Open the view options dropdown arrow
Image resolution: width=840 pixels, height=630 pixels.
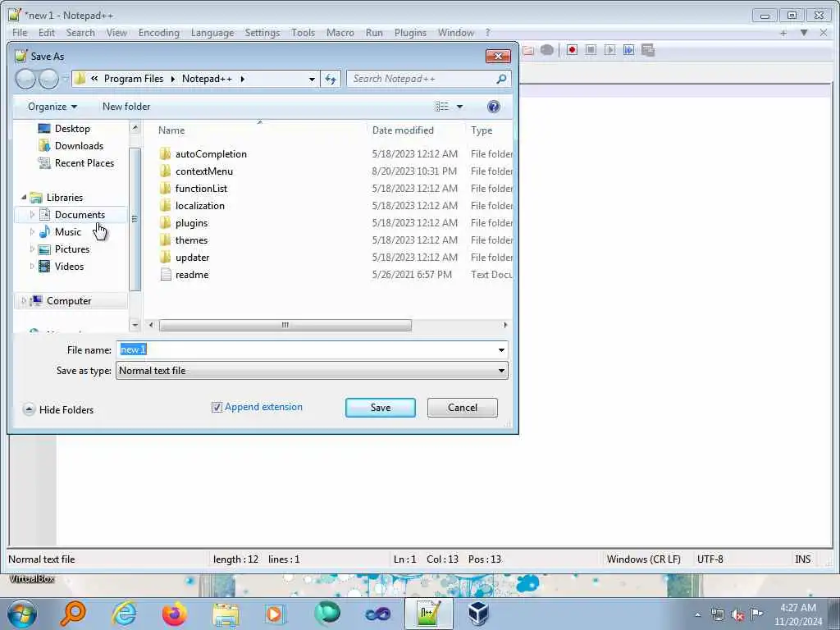(x=459, y=107)
